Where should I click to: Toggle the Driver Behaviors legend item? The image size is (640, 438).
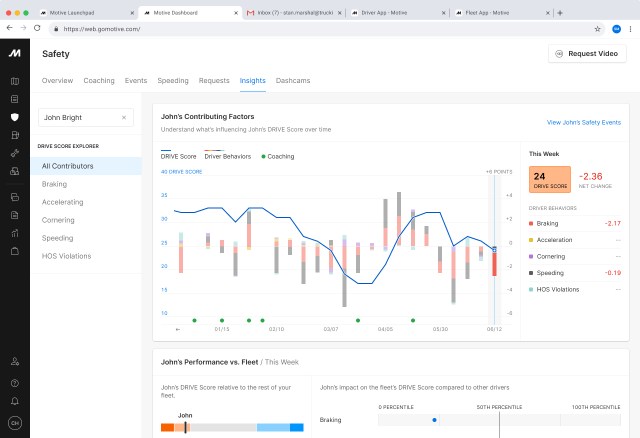pyautogui.click(x=226, y=156)
